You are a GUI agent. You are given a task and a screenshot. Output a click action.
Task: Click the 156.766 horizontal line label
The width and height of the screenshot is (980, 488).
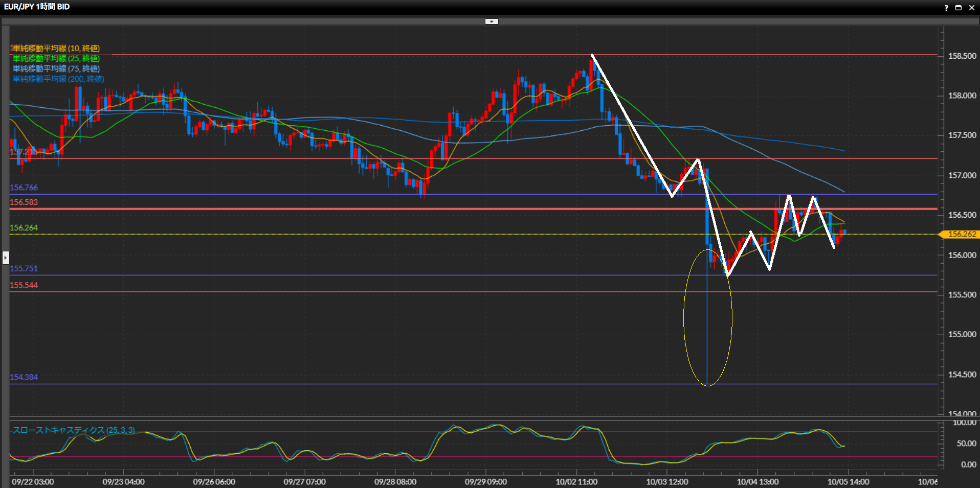click(24, 188)
